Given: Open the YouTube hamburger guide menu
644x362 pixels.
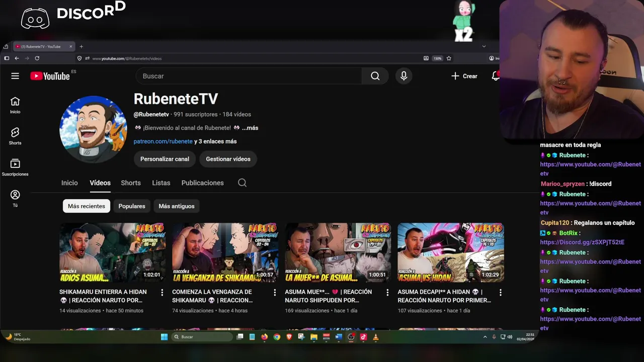Looking at the screenshot, I should 15,76.
